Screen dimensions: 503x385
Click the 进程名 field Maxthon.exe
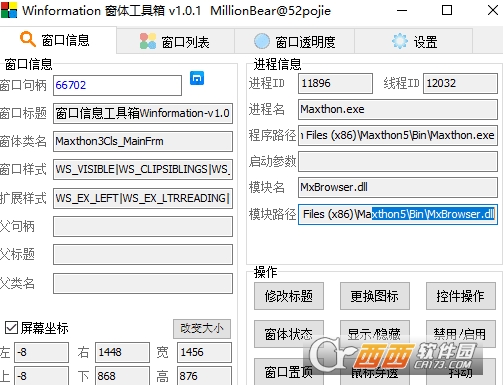coord(398,109)
